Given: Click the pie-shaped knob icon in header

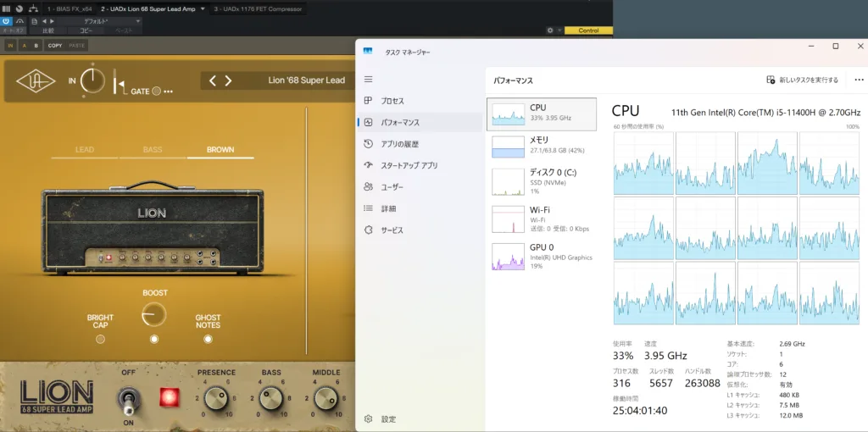Looking at the screenshot, I should pyautogui.click(x=19, y=8).
